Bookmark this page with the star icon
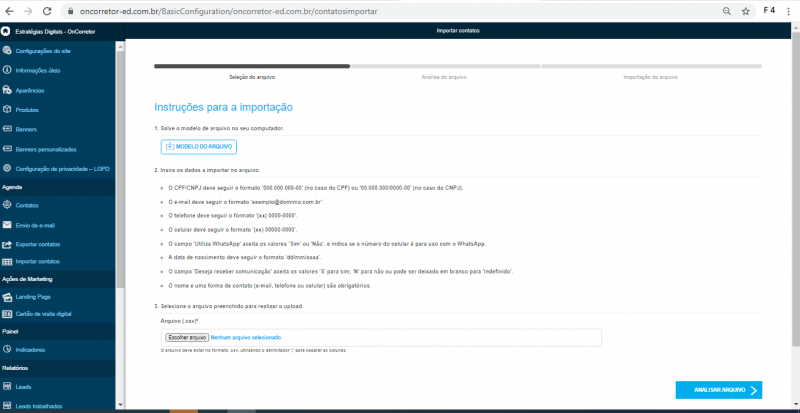Viewport: 800px width, 413px height. 745,11
